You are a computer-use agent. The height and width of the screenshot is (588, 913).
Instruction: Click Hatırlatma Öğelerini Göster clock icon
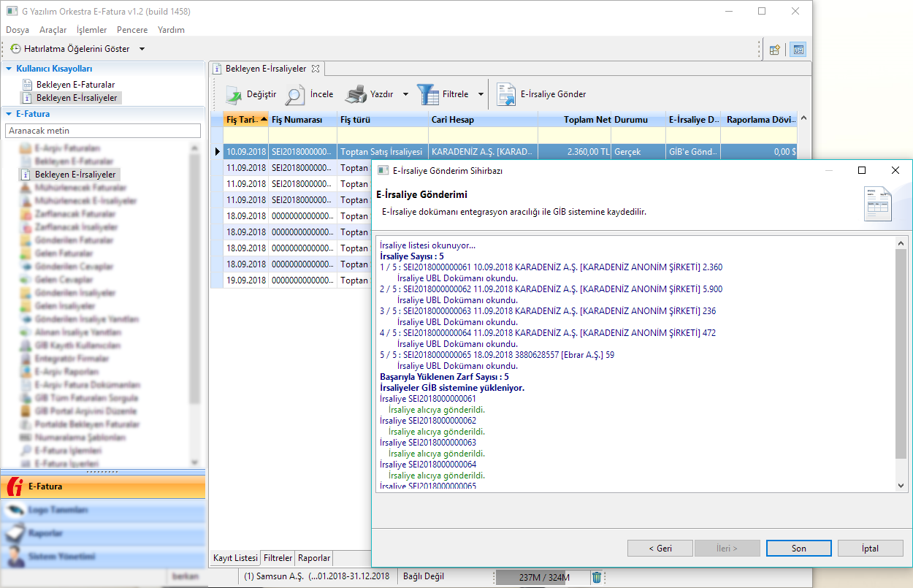pyautogui.click(x=15, y=49)
